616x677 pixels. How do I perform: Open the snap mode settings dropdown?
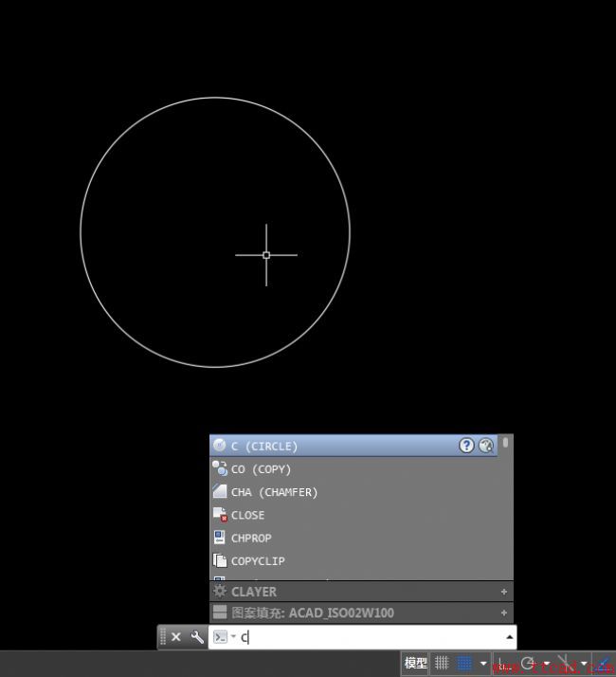pyautogui.click(x=483, y=663)
